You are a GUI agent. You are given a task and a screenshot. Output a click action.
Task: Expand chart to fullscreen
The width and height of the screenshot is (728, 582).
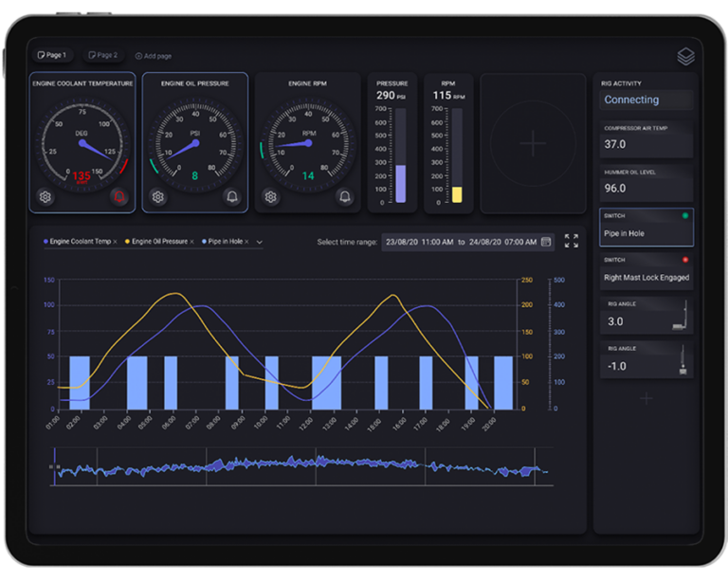(572, 242)
